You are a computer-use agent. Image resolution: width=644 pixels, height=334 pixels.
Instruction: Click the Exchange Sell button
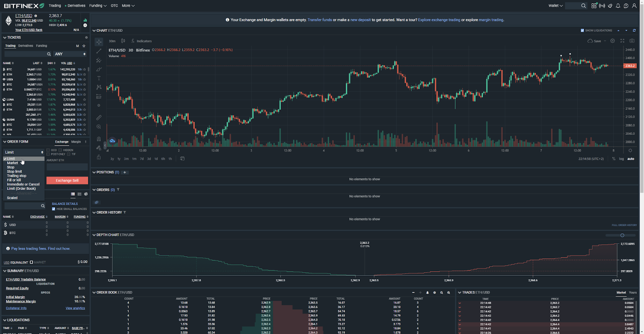click(67, 181)
